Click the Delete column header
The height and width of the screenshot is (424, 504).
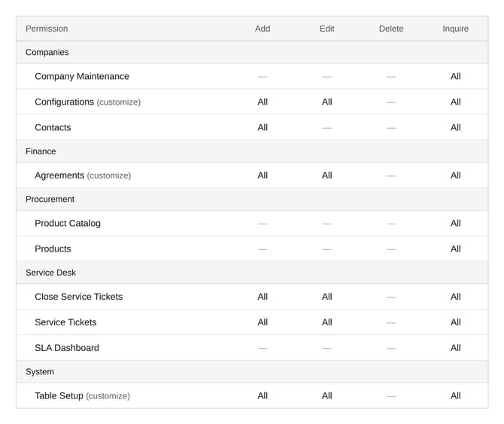[x=391, y=29]
